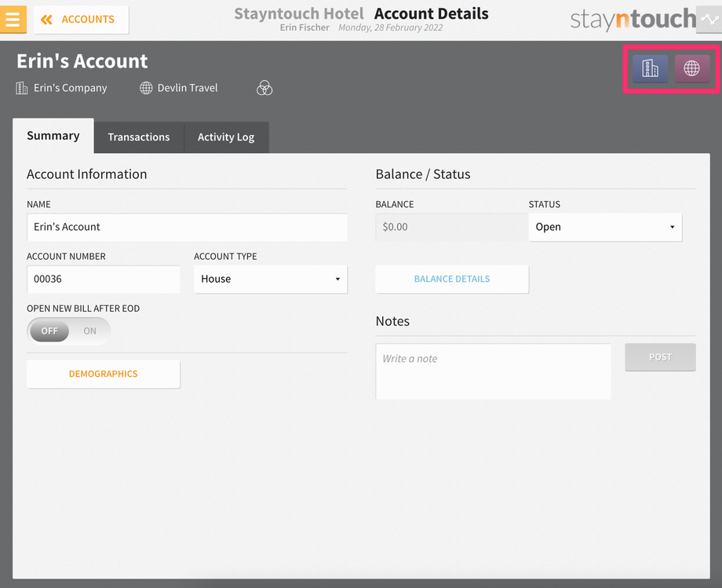
Task: Click the Erin's Company building icon
Action: pyautogui.click(x=22, y=88)
